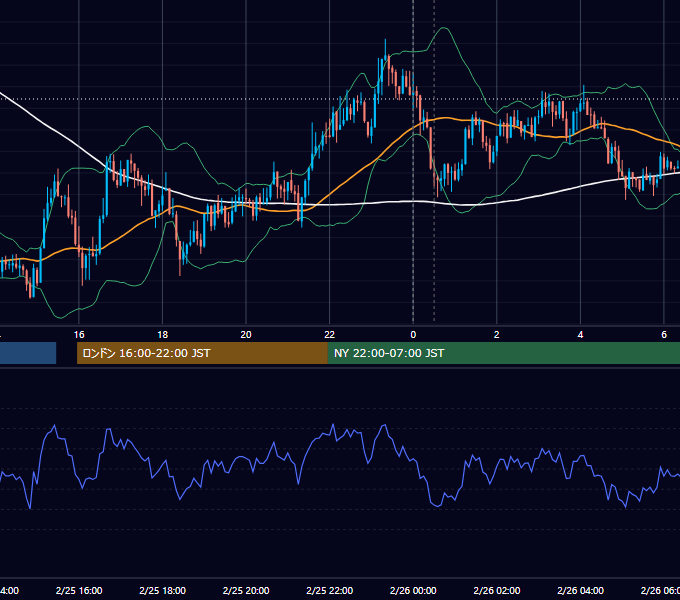This screenshot has width=680, height=600.
Task: Click the blue session bar left of ロンドン
Action: tap(28, 353)
